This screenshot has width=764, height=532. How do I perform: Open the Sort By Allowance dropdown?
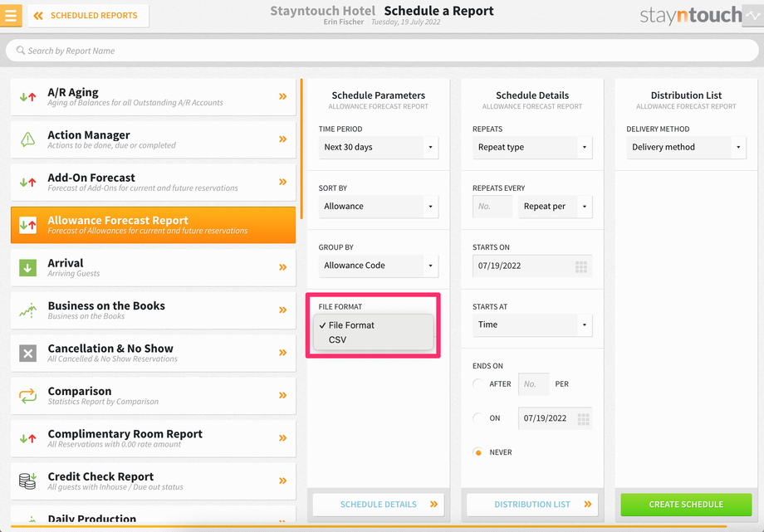pos(379,206)
